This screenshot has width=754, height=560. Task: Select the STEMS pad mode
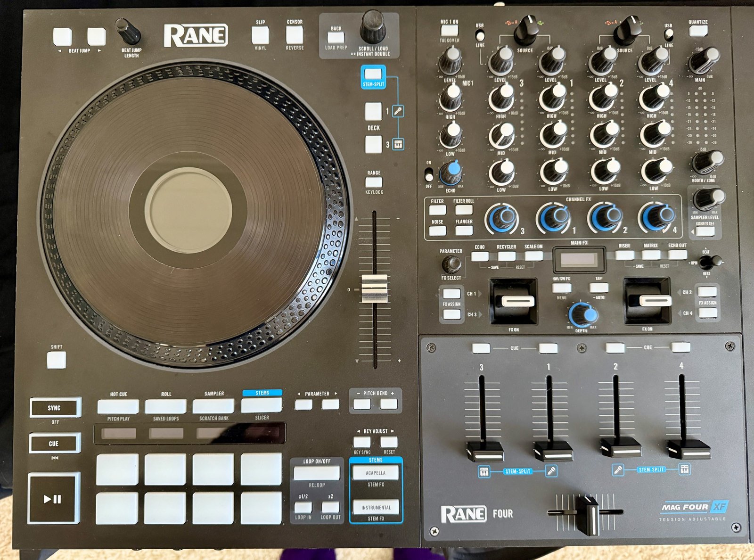[x=262, y=405]
